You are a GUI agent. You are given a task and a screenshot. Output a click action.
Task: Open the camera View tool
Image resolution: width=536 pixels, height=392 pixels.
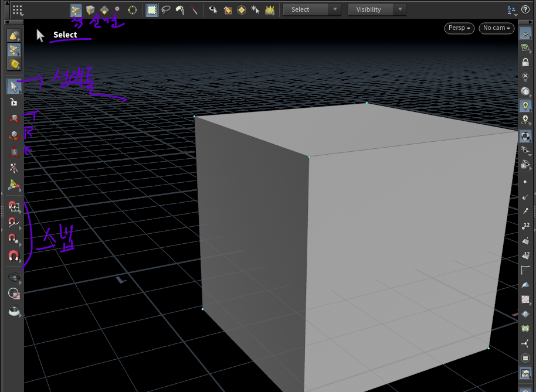pos(13,277)
